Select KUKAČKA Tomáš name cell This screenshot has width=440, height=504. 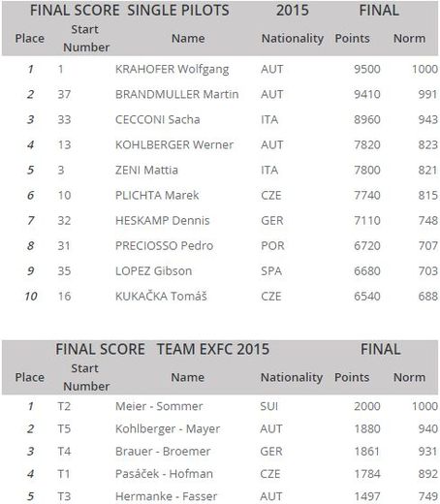161,296
